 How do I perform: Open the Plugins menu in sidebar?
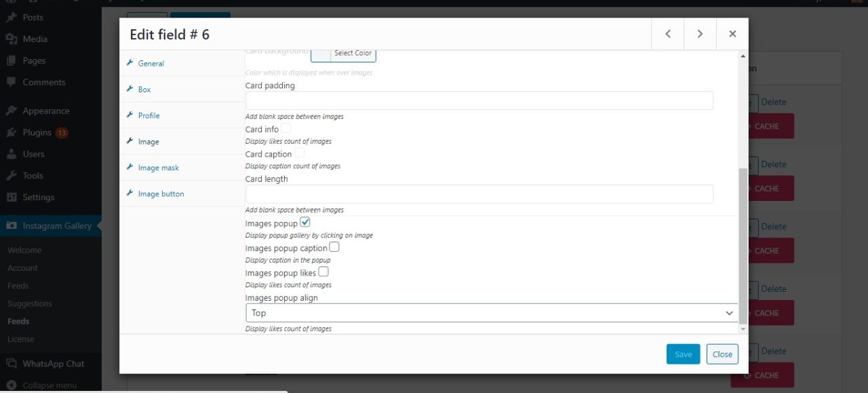pos(37,132)
